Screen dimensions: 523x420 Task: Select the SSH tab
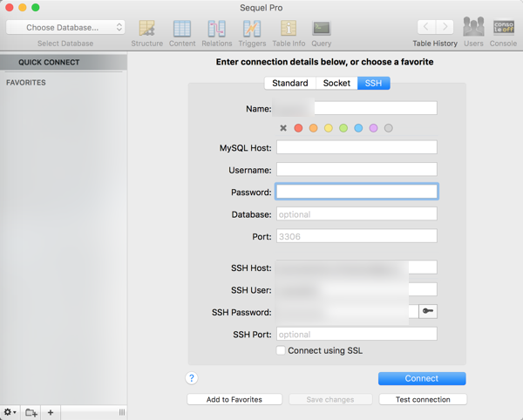[374, 83]
